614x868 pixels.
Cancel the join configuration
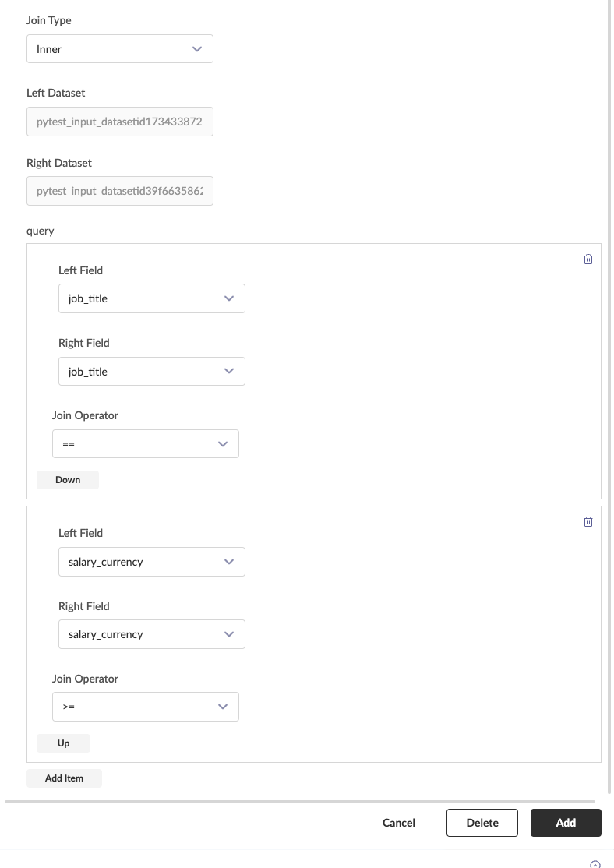[399, 823]
